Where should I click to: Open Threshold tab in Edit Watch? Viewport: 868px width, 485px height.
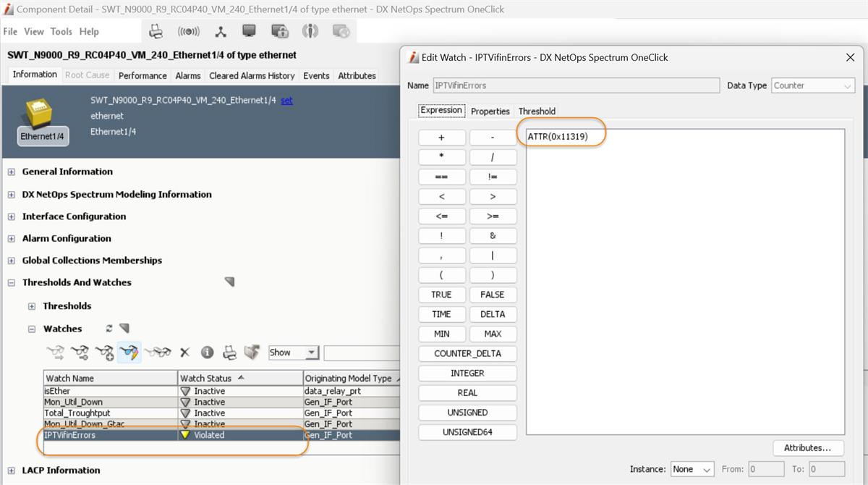click(537, 111)
